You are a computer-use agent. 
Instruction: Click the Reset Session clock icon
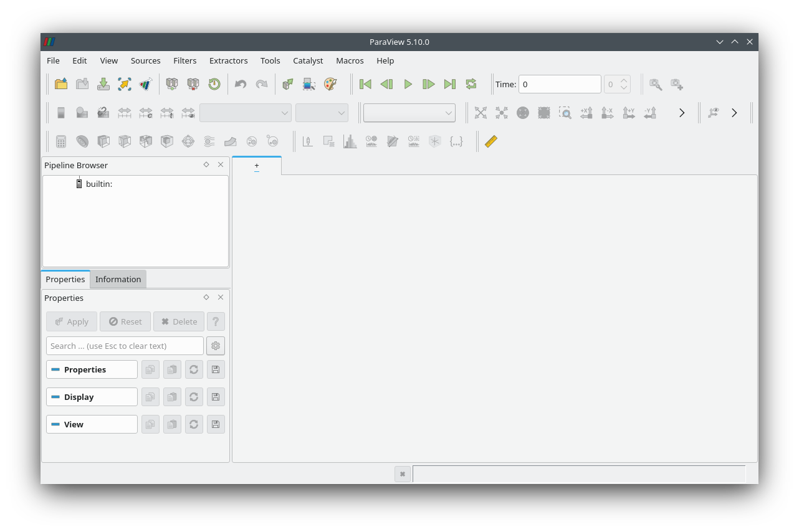[214, 84]
